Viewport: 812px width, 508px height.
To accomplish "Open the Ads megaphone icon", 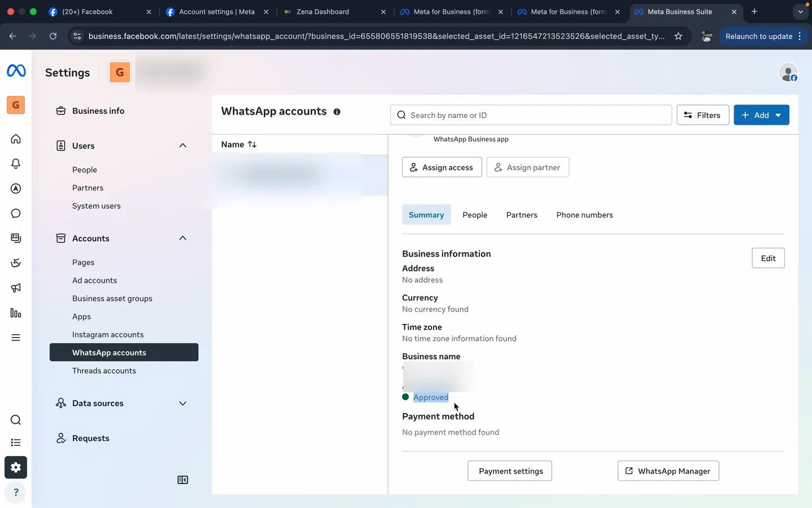I will 16,288.
